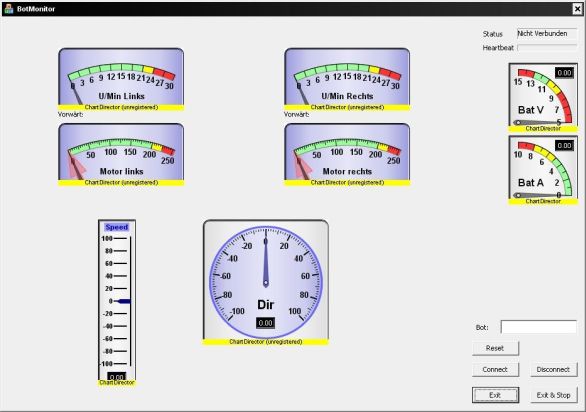Close the BotMonitor window
This screenshot has width=586, height=412.
pos(577,9)
